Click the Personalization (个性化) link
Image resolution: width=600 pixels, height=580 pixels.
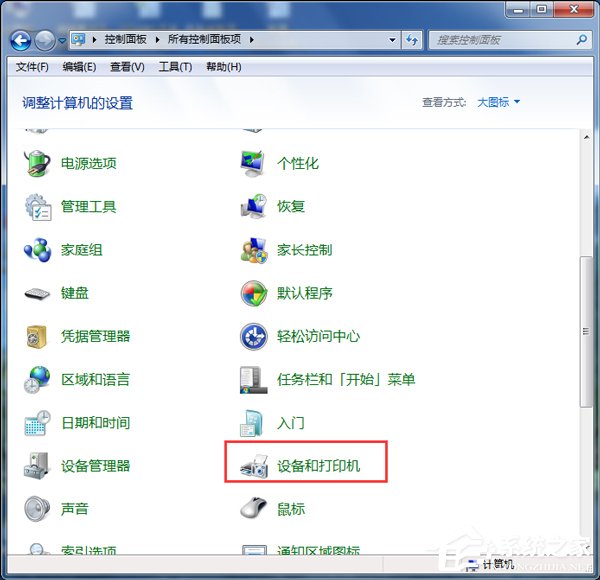(297, 163)
